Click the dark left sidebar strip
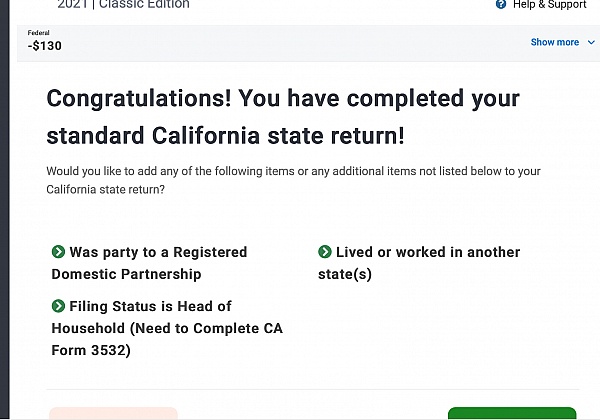 pos(4,210)
